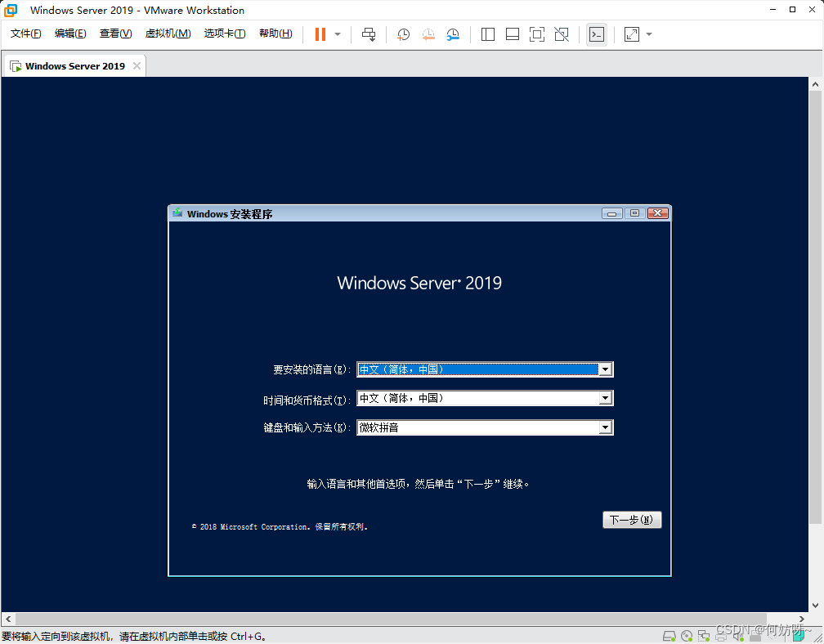Pause the virtual machine with the orange button

tap(320, 34)
